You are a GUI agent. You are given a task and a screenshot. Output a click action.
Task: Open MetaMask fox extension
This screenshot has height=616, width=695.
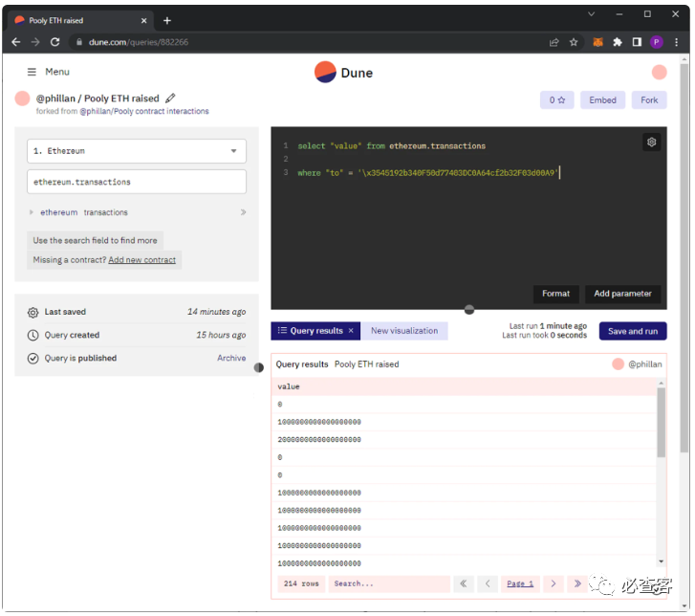[597, 42]
